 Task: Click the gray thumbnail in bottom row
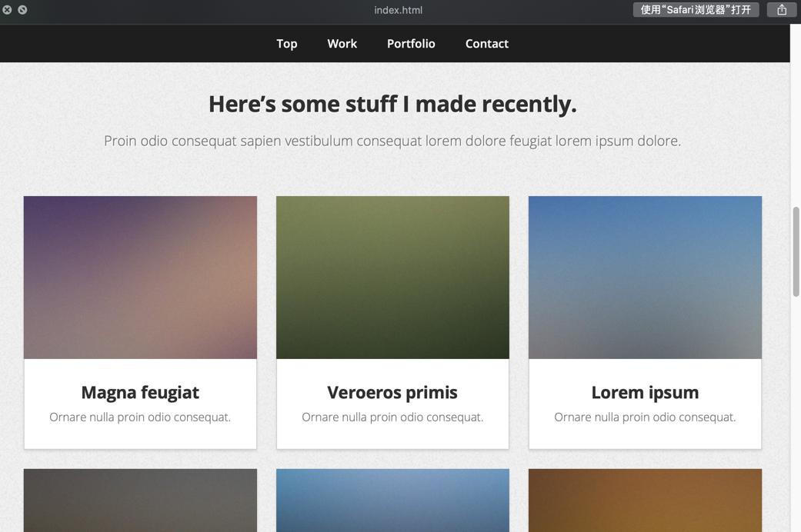click(x=140, y=500)
